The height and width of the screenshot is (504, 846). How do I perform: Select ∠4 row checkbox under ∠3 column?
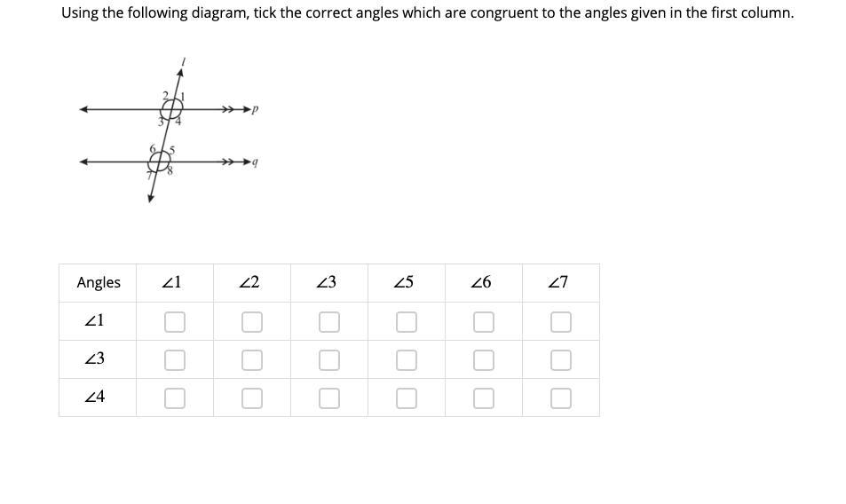329,398
